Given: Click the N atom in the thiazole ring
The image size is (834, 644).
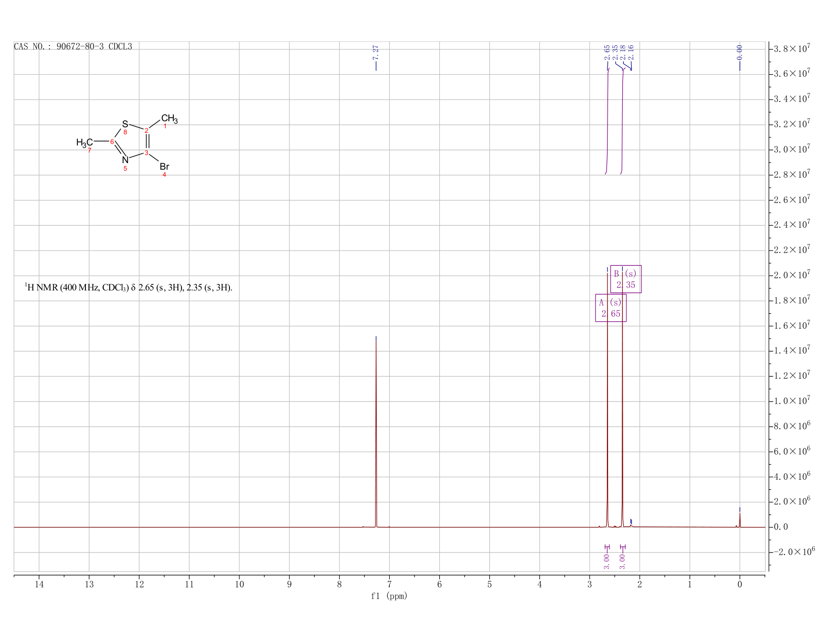Looking at the screenshot, I should click(125, 160).
